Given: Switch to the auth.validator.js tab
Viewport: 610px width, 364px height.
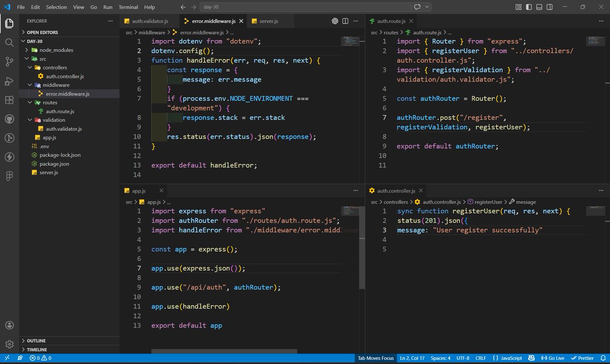Looking at the screenshot, I should point(149,21).
